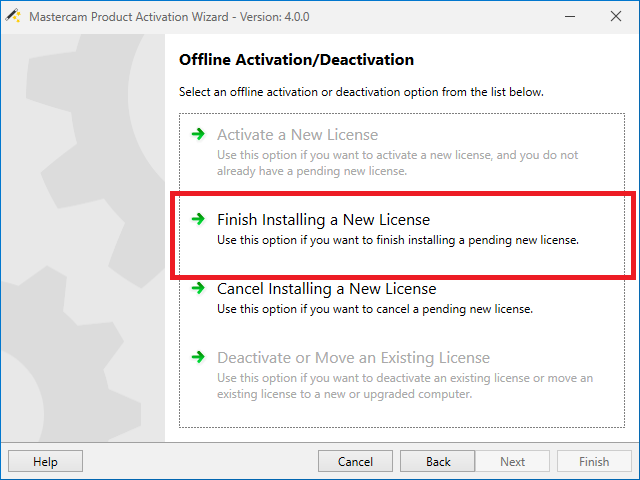The height and width of the screenshot is (480, 640).
Task: Minimize the Activation Wizard window
Action: coord(522,16)
